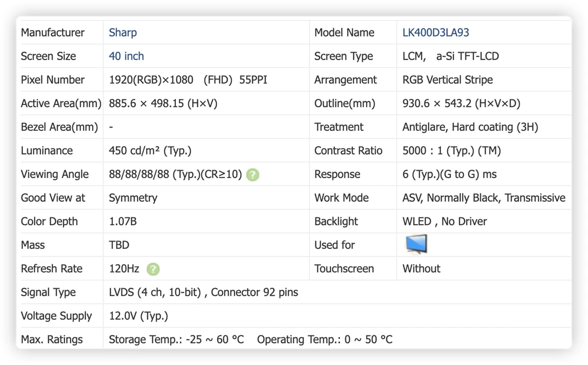Click the RGB Vertical Stripe value
Screen dimensions: 588x365
point(448,80)
